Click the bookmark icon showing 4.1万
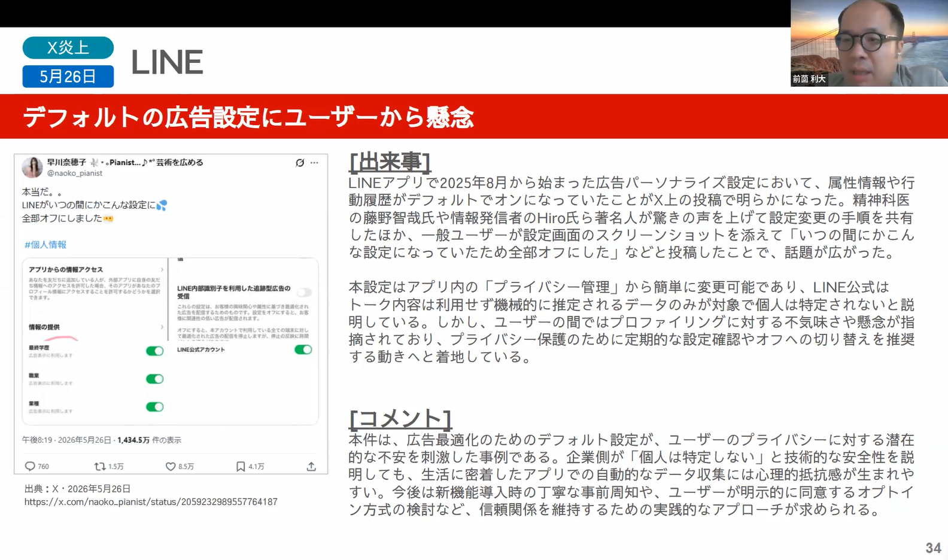Image resolution: width=948 pixels, height=560 pixels. click(x=241, y=466)
